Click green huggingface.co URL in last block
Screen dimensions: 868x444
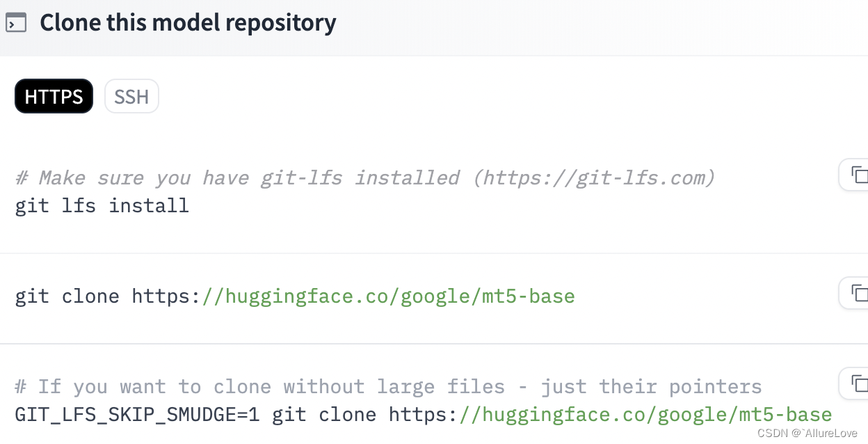coord(645,415)
